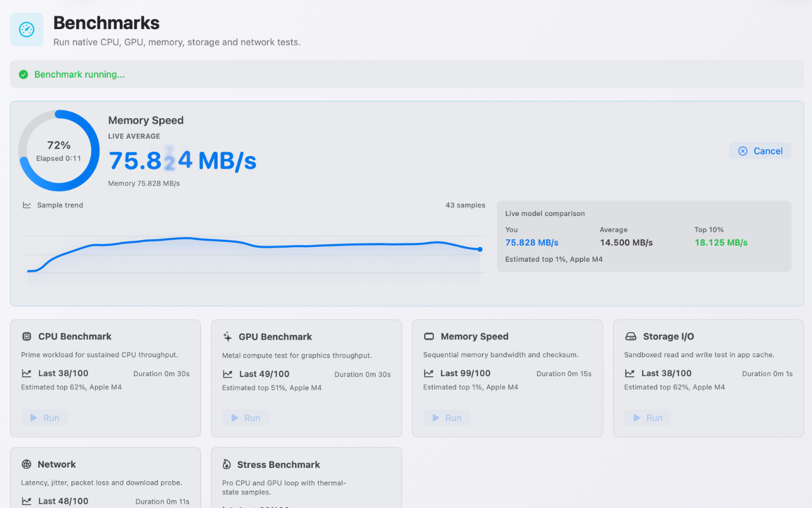Click the Benchmarks gauge icon in header

[27, 29]
